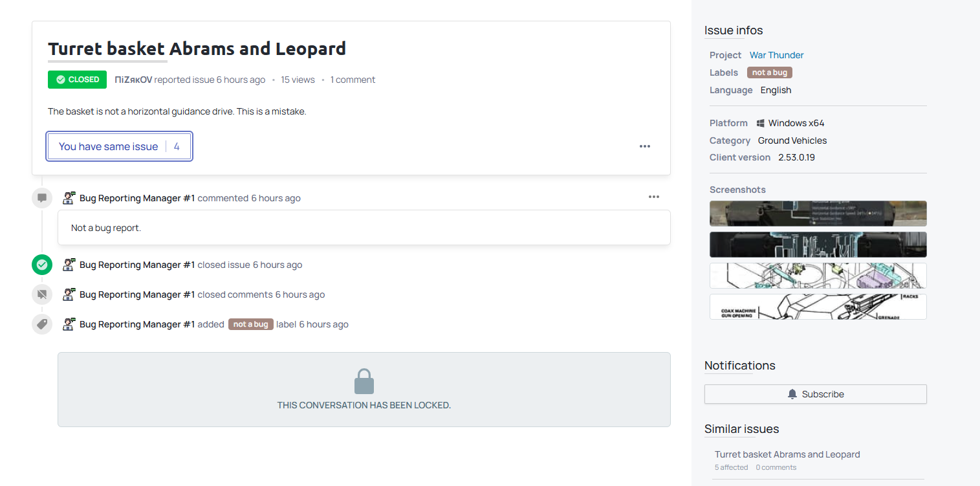Click the 'not a bug' tag in timeline
The image size is (980, 486).
click(x=251, y=324)
